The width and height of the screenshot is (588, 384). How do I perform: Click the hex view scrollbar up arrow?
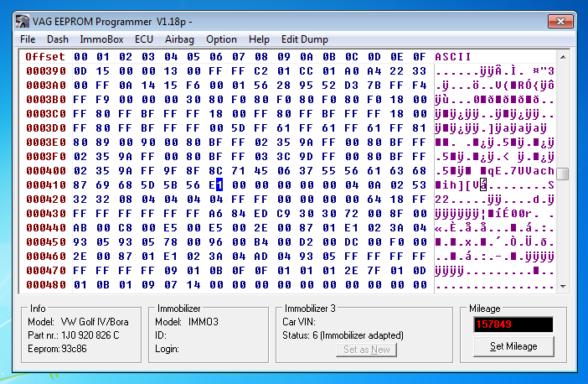[562, 57]
